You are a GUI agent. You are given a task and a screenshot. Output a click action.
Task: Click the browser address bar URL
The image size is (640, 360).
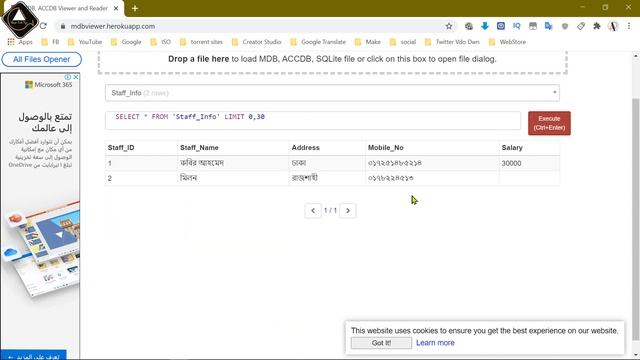coord(113,26)
